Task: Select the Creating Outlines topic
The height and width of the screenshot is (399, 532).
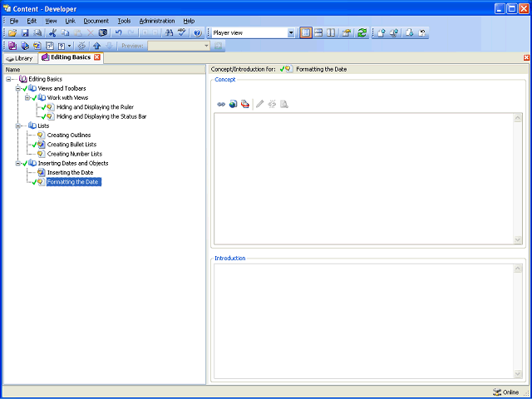Action: click(x=69, y=135)
